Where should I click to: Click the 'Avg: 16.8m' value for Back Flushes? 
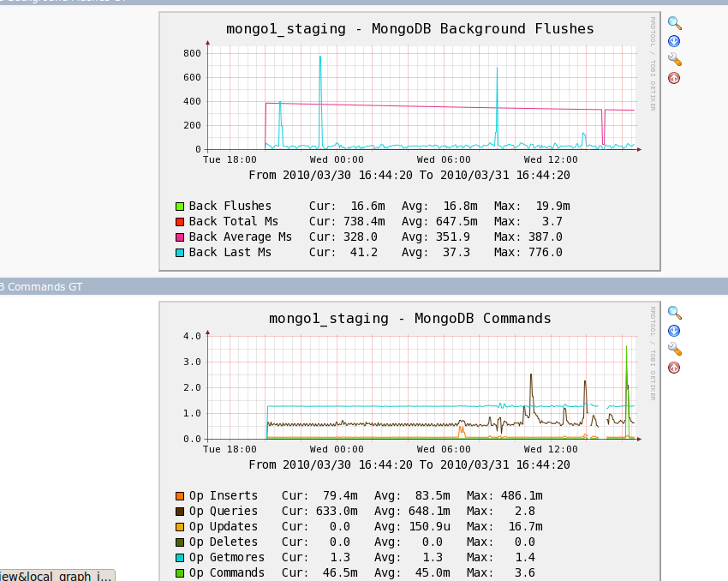pos(439,206)
